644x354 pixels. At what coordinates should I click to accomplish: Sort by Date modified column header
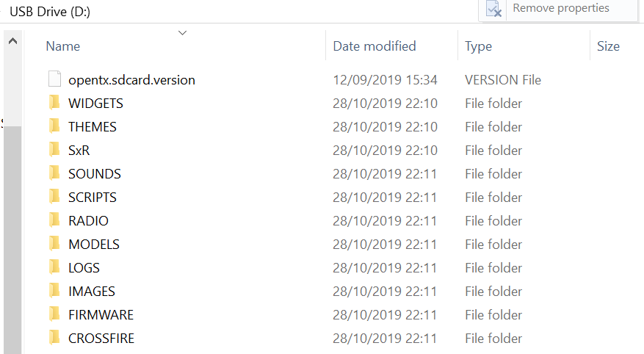click(375, 46)
